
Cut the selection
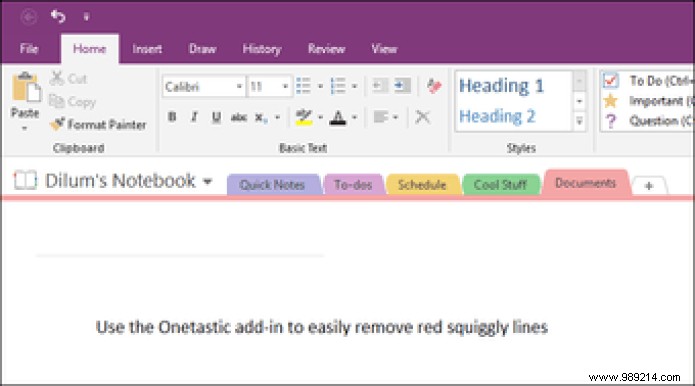tap(68, 78)
